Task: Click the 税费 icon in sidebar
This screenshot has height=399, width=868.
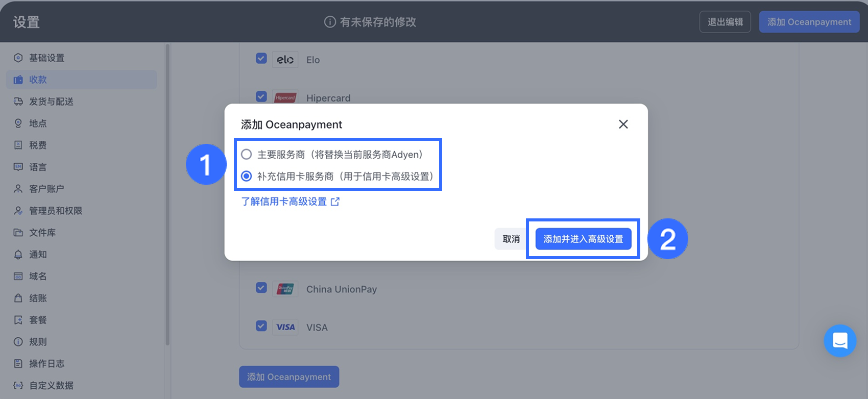Action: (18, 145)
